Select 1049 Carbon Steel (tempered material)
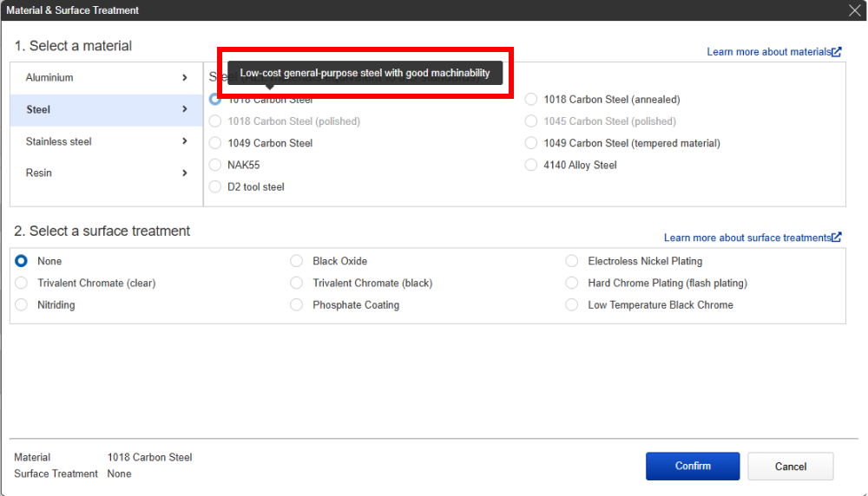 coord(531,143)
